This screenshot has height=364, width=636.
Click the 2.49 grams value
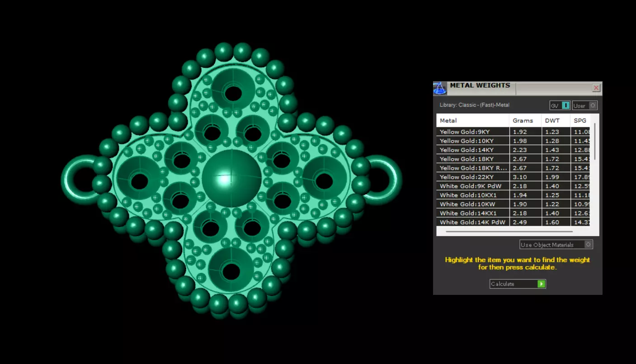coord(519,222)
